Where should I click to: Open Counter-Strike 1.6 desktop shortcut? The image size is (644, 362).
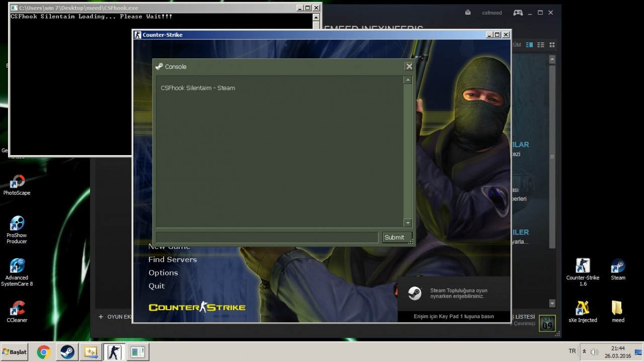click(583, 272)
